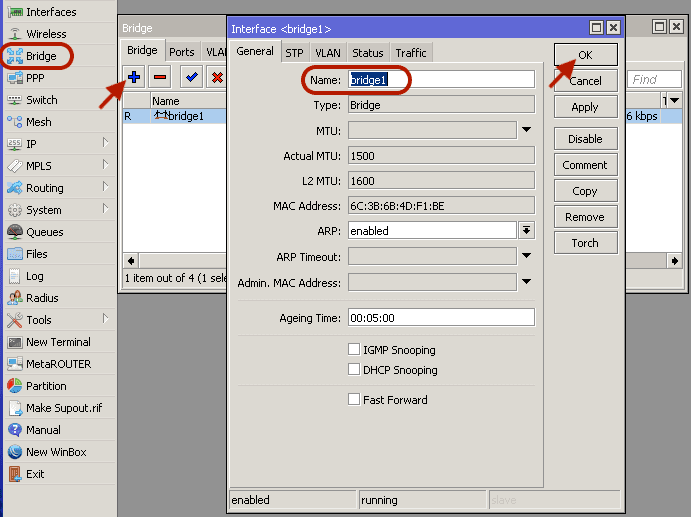Open the Partition tool icon
This screenshot has height=517, width=691.
click(15, 386)
